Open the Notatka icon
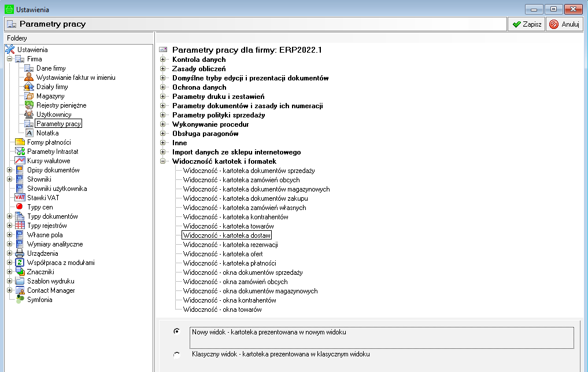Viewport: 588px width, 372px height. [29, 133]
